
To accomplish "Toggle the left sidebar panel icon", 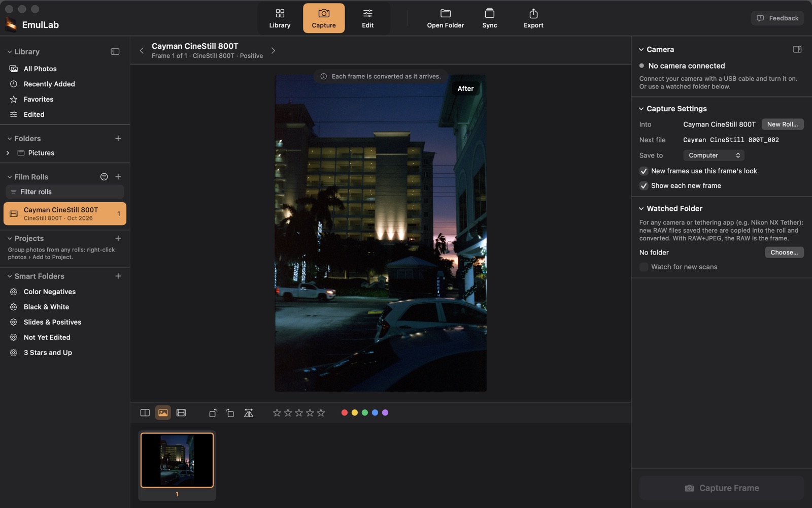I will click(x=115, y=51).
